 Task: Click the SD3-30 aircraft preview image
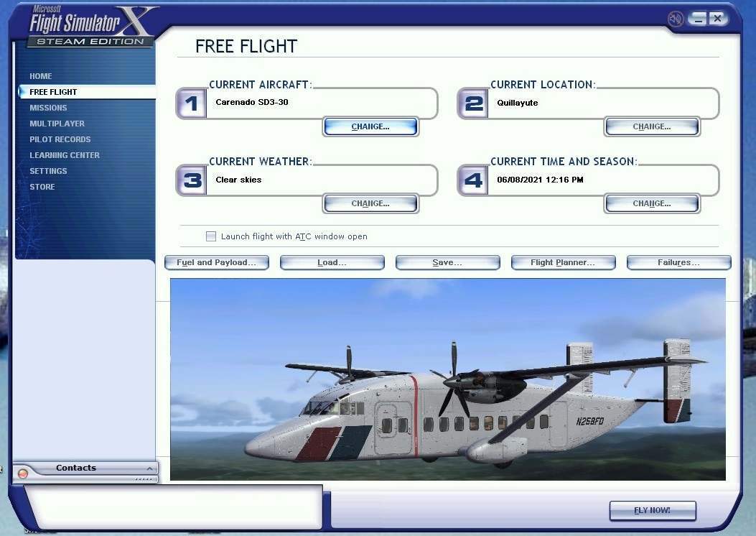pyautogui.click(x=448, y=379)
